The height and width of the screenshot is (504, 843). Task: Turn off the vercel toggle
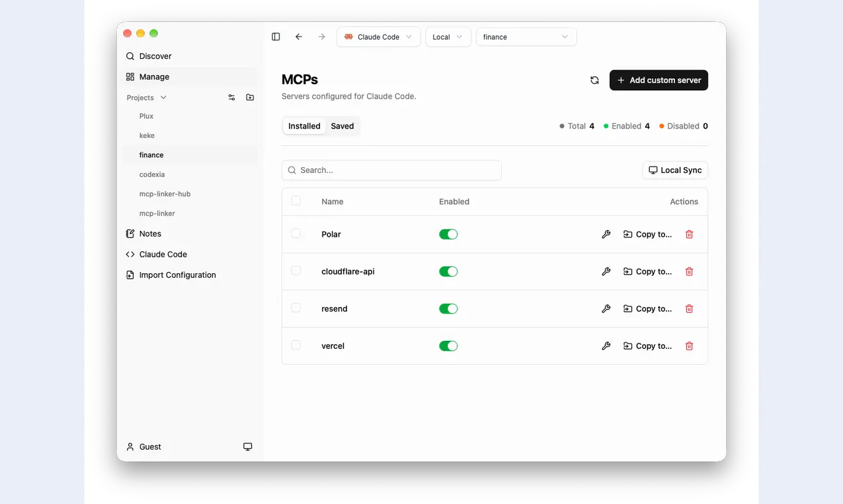449,346
